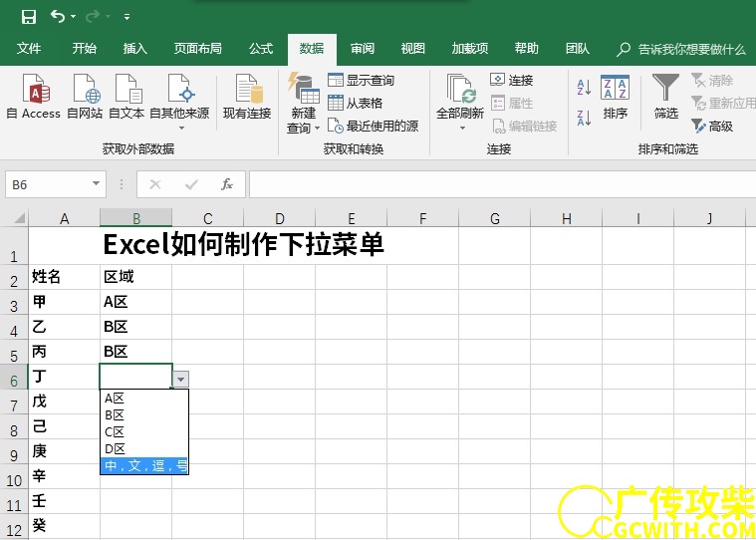Click the Select All corner triangle
This screenshot has height=540, width=756.
click(19, 218)
